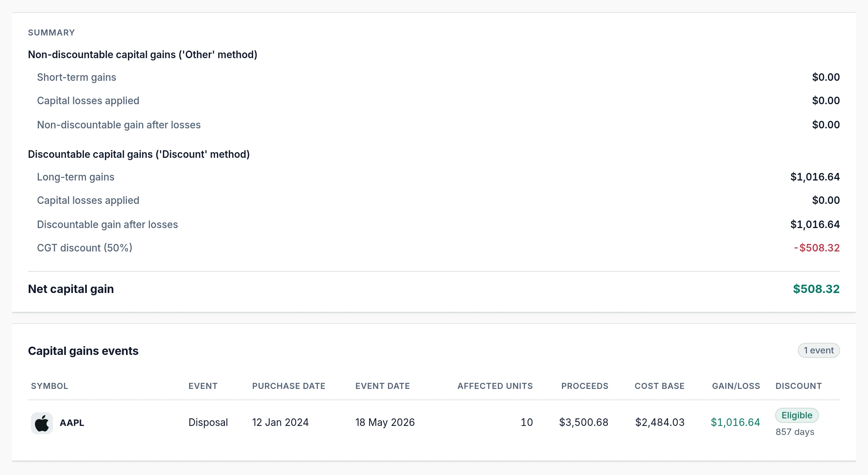This screenshot has width=868, height=475.
Task: Click the Net capital gain label
Action: tap(71, 289)
